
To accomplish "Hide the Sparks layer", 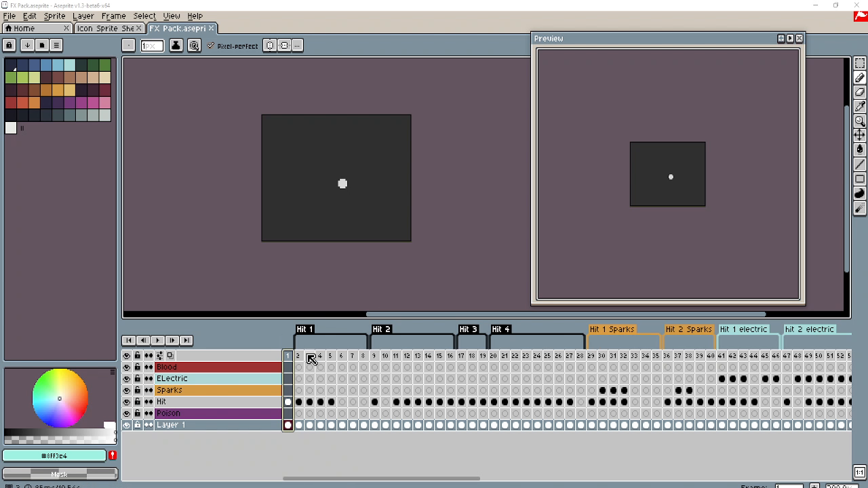I will (x=127, y=390).
